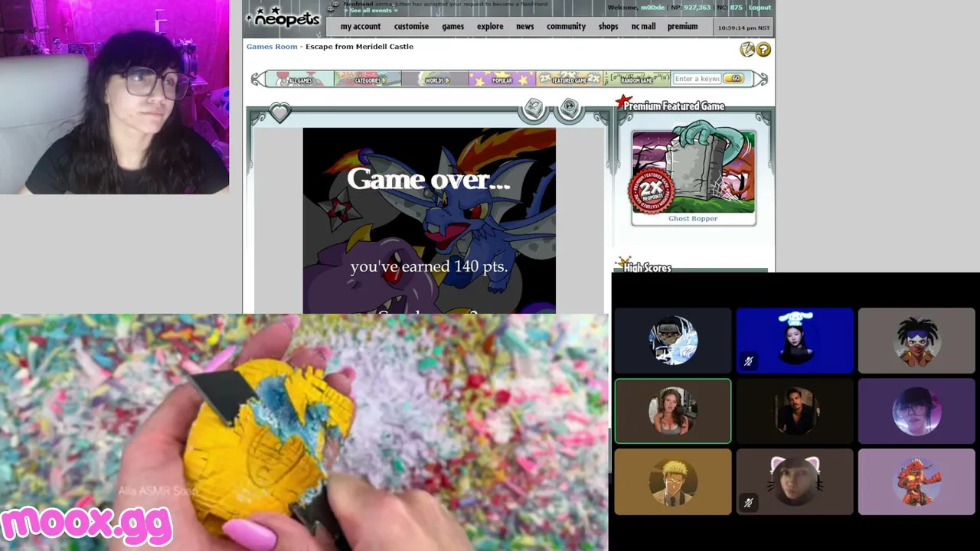
Task: Click the Neopets logo
Action: pyautogui.click(x=283, y=18)
